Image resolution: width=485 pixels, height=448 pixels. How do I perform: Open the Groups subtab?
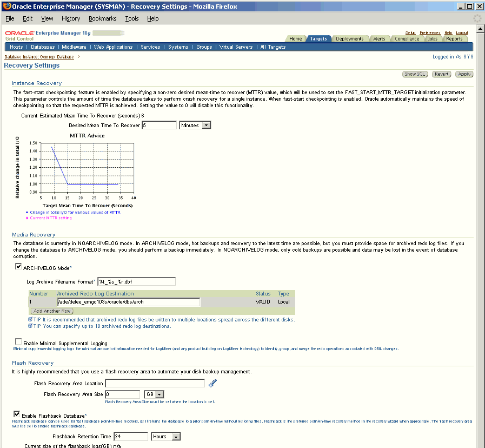click(x=204, y=47)
